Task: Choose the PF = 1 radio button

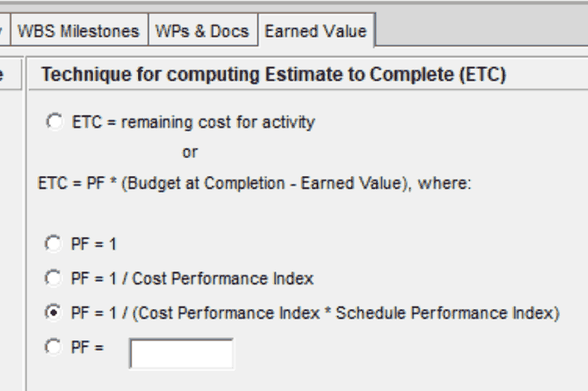Action: click(x=54, y=243)
